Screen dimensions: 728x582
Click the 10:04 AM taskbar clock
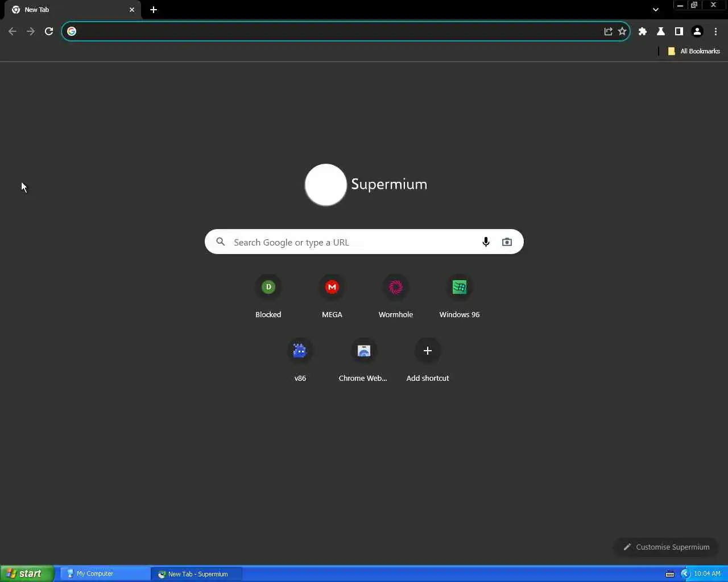[x=707, y=574]
